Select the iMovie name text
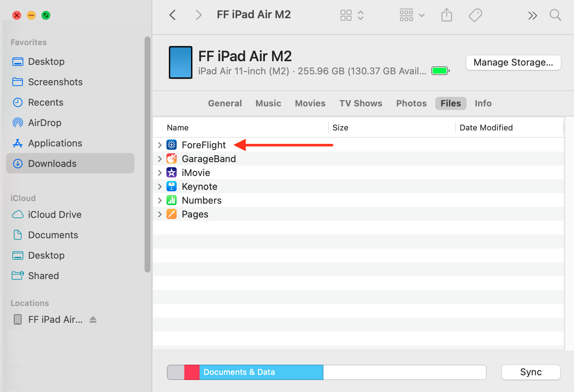 pos(196,173)
